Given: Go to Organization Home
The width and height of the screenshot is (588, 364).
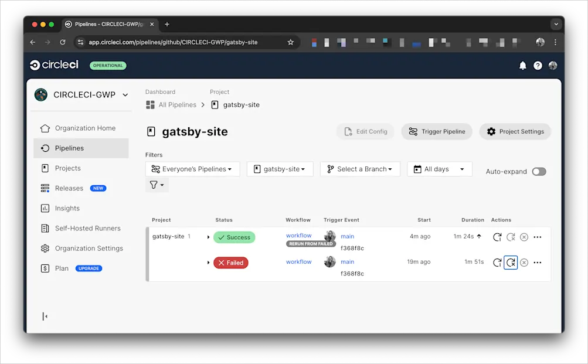Looking at the screenshot, I should tap(81, 128).
